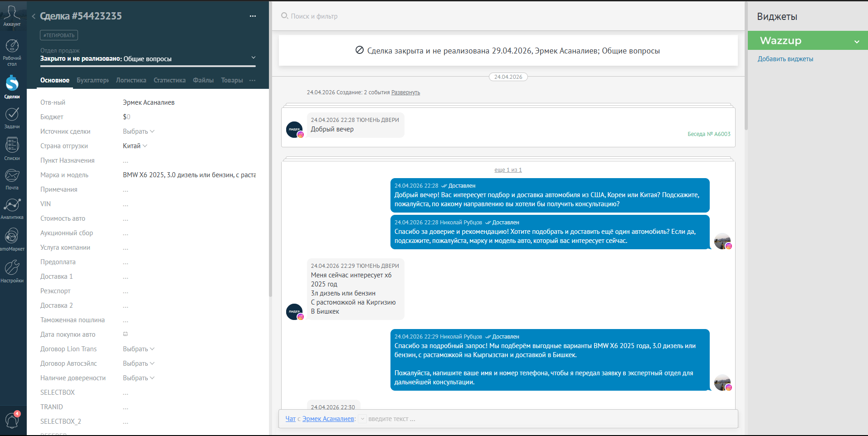The image size is (868, 436).
Task: Switch to the Статистика tab
Action: 170,80
